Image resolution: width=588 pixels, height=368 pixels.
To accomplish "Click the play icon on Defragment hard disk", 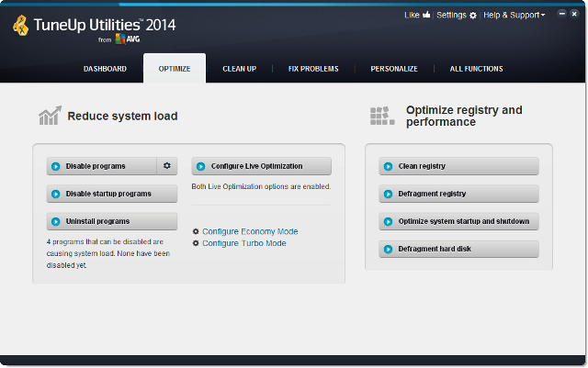I will 388,250.
